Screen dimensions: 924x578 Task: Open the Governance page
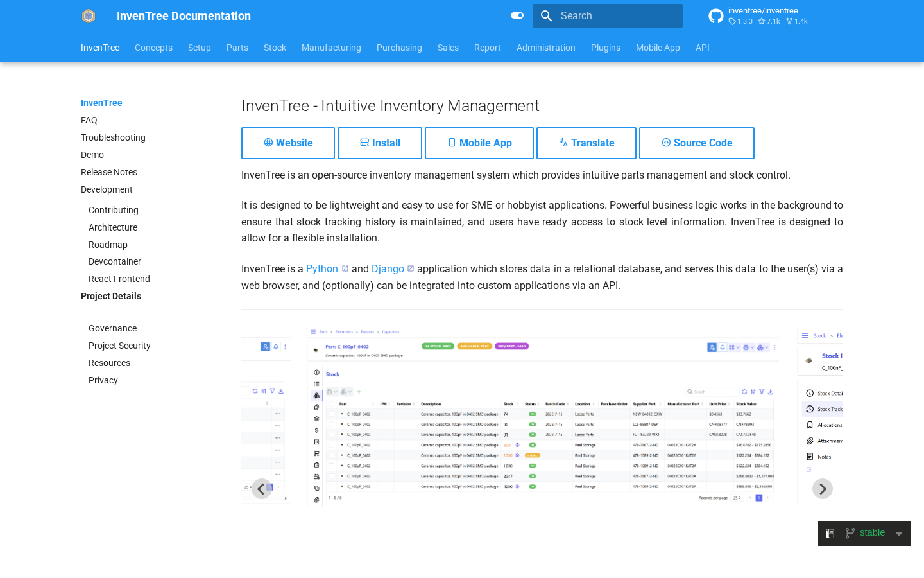(x=112, y=328)
